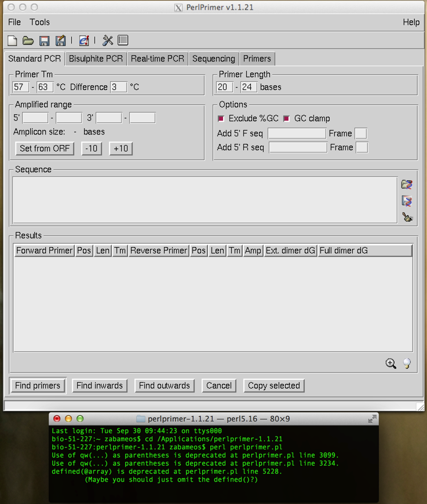Click the Add 5' R seq input field

(x=298, y=147)
